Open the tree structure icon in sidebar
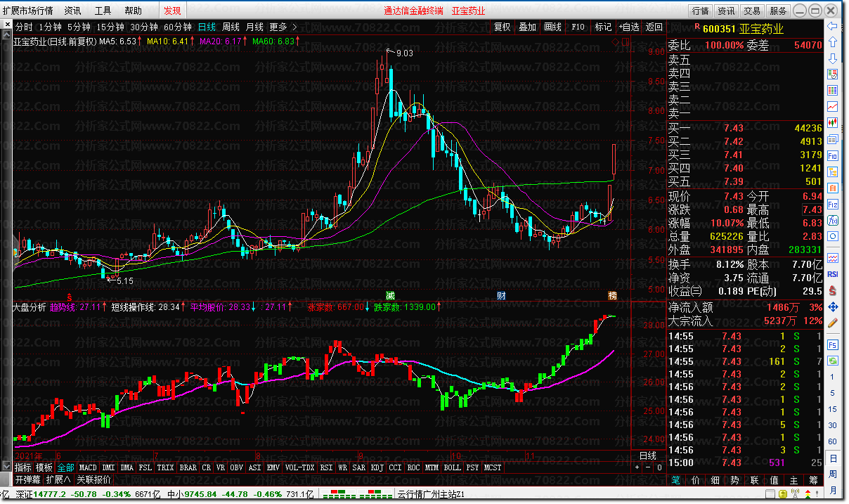 [x=833, y=172]
